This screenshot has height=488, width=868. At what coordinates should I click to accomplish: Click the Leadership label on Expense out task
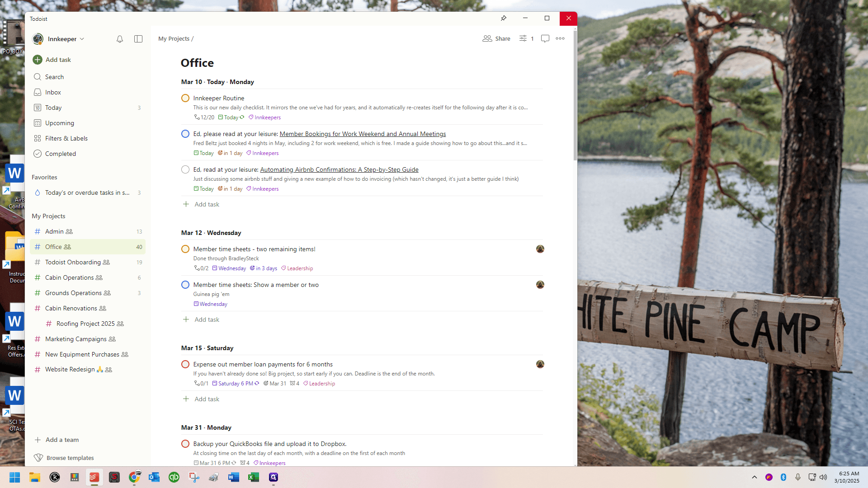point(319,384)
